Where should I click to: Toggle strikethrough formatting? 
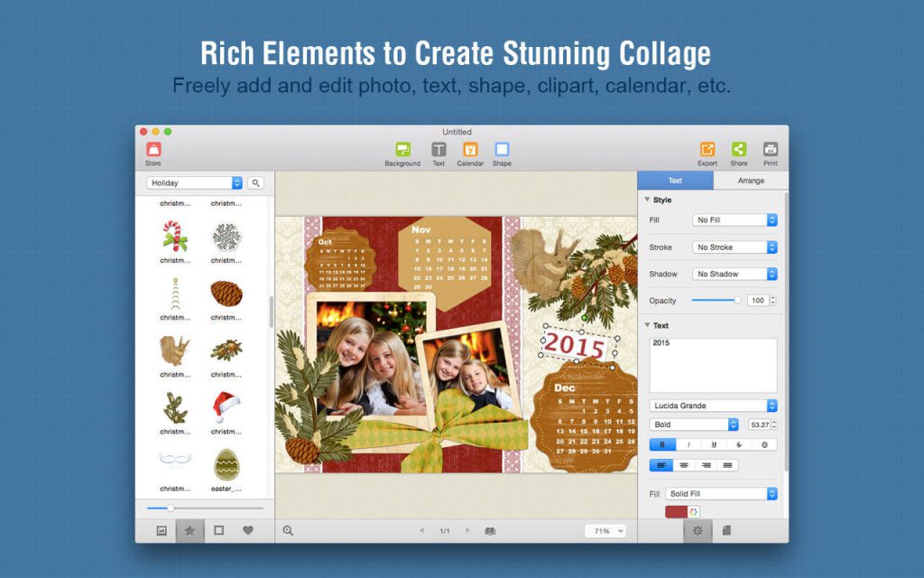click(x=738, y=444)
